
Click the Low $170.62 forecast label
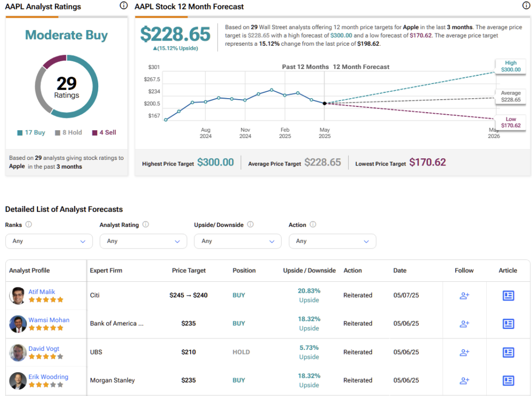tap(511, 122)
